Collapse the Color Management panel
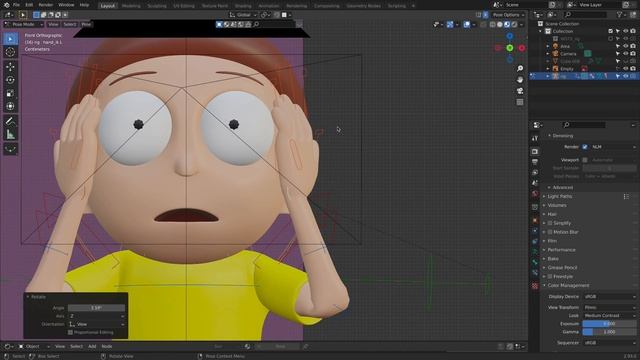 coord(568,286)
